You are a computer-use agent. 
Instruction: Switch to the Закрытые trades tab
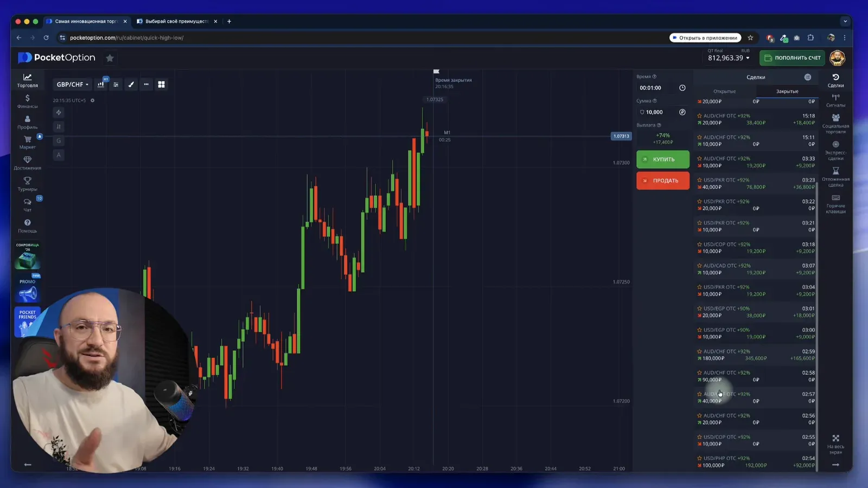coord(787,92)
